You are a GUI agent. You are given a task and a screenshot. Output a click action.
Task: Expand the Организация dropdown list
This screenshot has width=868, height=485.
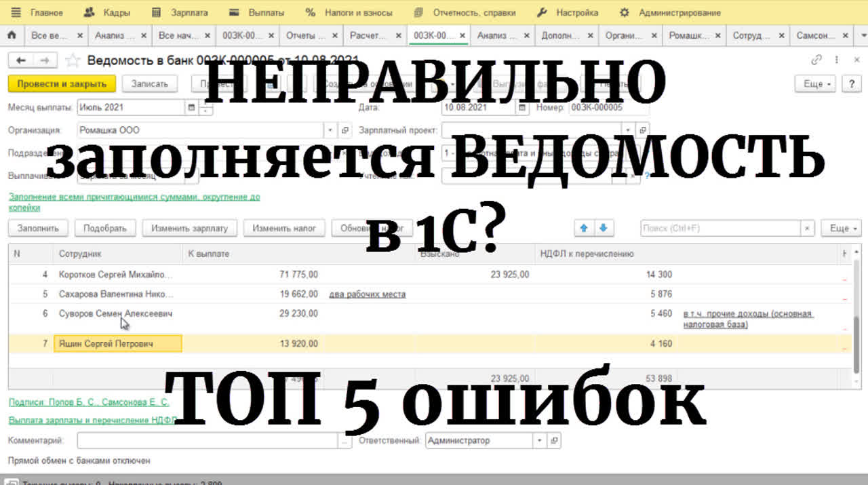pyautogui.click(x=330, y=130)
